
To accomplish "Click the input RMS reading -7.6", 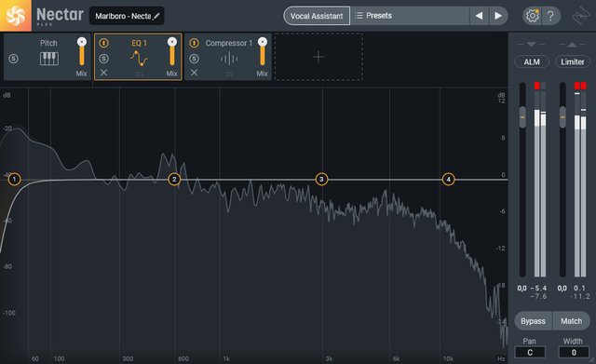I will [538, 296].
